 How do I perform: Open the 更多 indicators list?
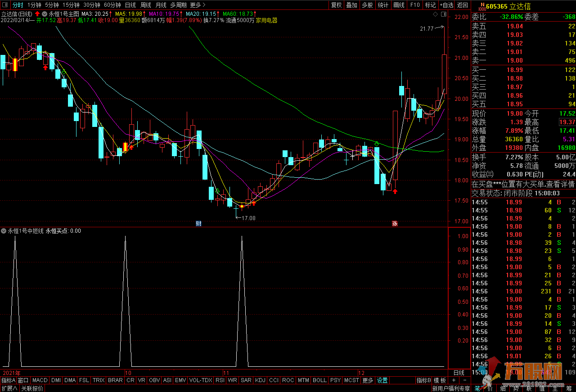click(x=368, y=380)
